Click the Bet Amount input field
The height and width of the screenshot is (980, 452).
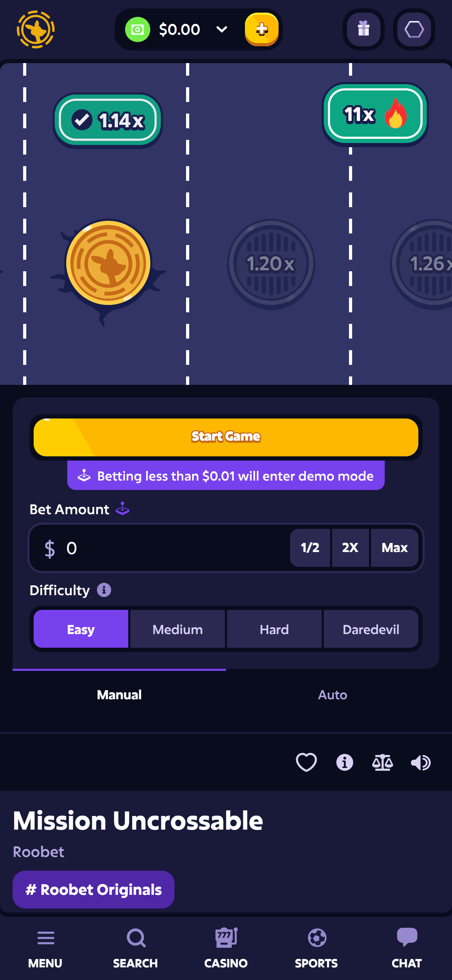click(x=171, y=548)
